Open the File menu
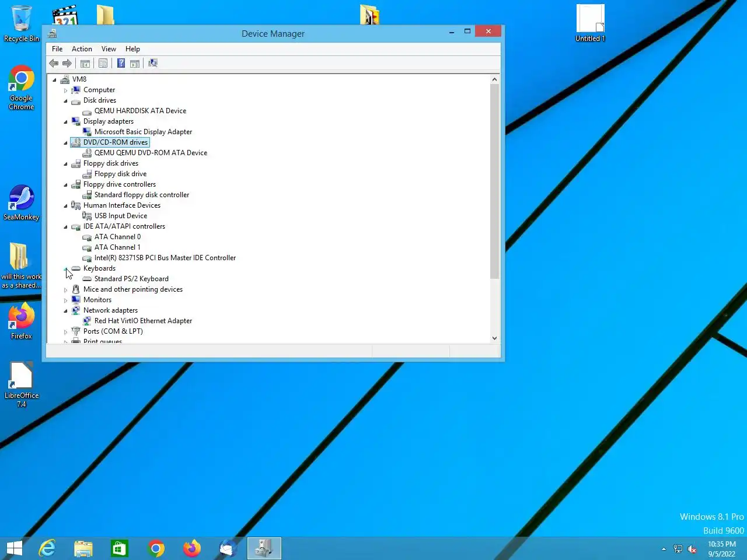This screenshot has height=560, width=747. 57,49
